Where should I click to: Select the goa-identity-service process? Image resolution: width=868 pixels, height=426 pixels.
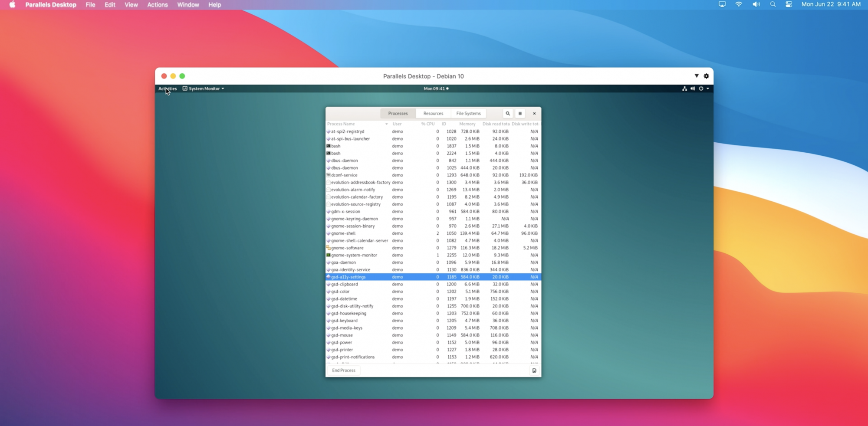[433, 269]
